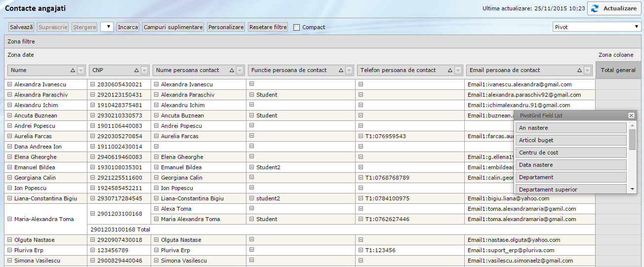Open the small dropdown beside Ștergere
The width and height of the screenshot is (644, 267).
pyautogui.click(x=107, y=27)
